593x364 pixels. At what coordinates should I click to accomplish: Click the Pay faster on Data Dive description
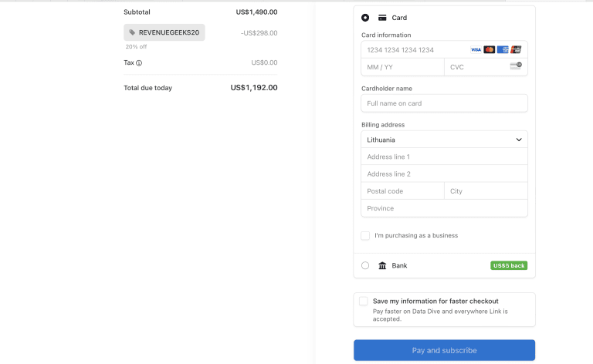pos(440,315)
